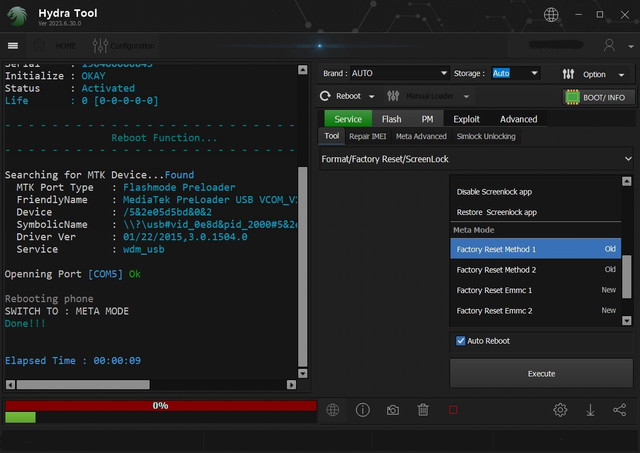The height and width of the screenshot is (453, 640).
Task: Click the Hydra Tool dragon logo
Action: [17, 16]
